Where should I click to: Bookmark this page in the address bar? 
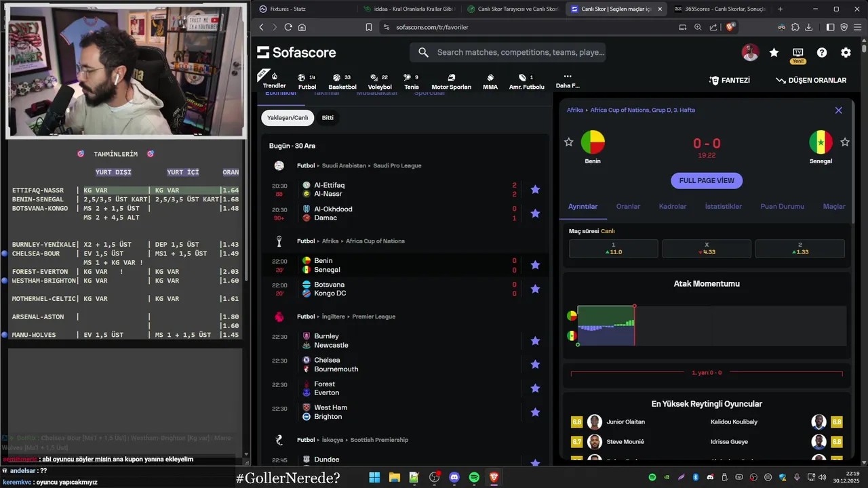[x=369, y=27]
